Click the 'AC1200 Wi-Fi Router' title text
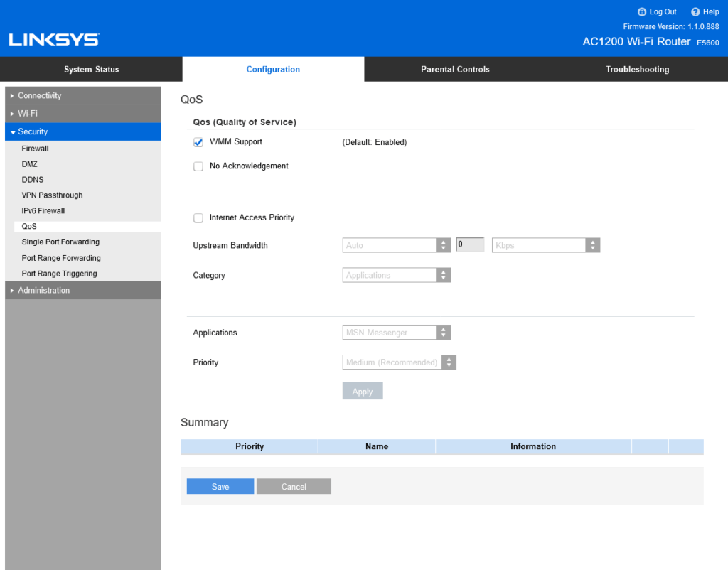The image size is (728, 570). tap(636, 42)
